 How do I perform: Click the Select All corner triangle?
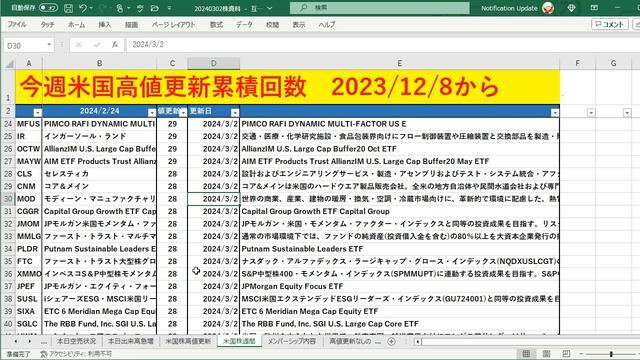[x=9, y=63]
